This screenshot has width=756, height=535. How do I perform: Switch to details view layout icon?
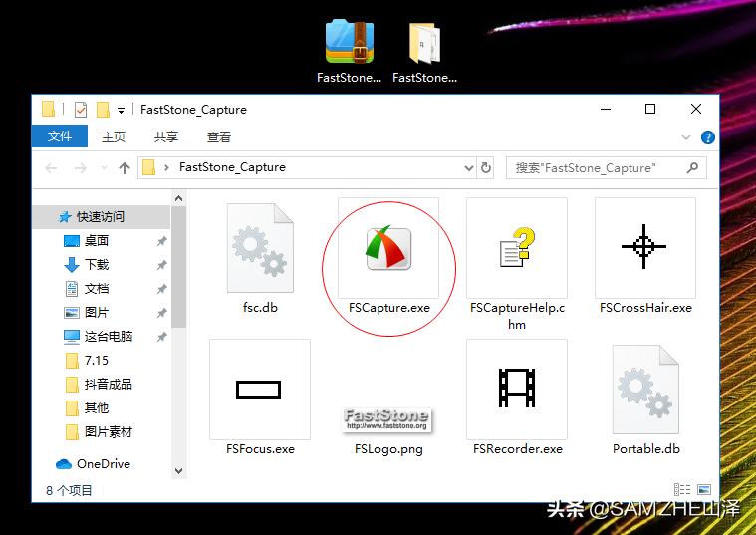(682, 490)
